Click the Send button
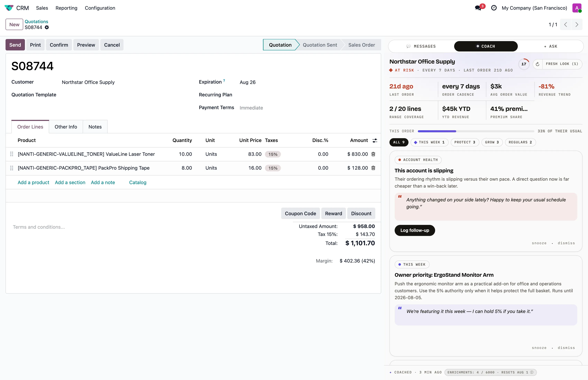The width and height of the screenshot is (588, 380). tap(15, 45)
